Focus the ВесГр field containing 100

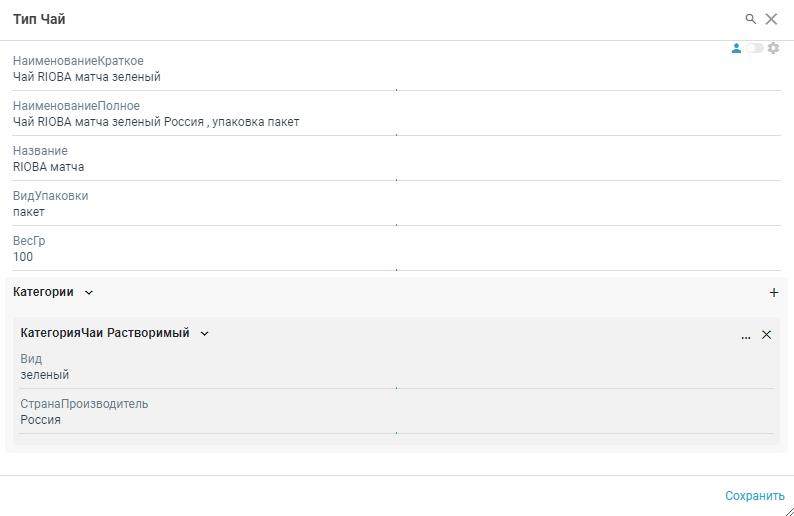click(200, 257)
